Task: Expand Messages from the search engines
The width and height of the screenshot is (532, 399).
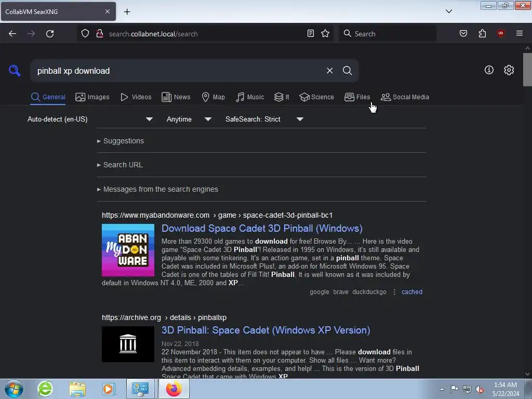Action: coord(158,189)
